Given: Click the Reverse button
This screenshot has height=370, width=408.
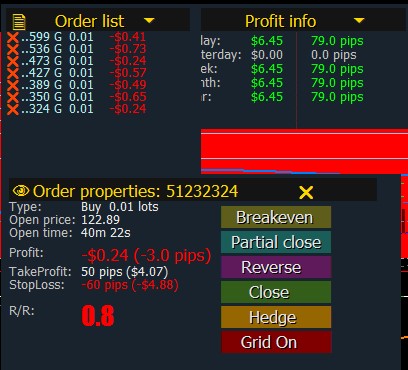Looking at the screenshot, I should tap(276, 267).
